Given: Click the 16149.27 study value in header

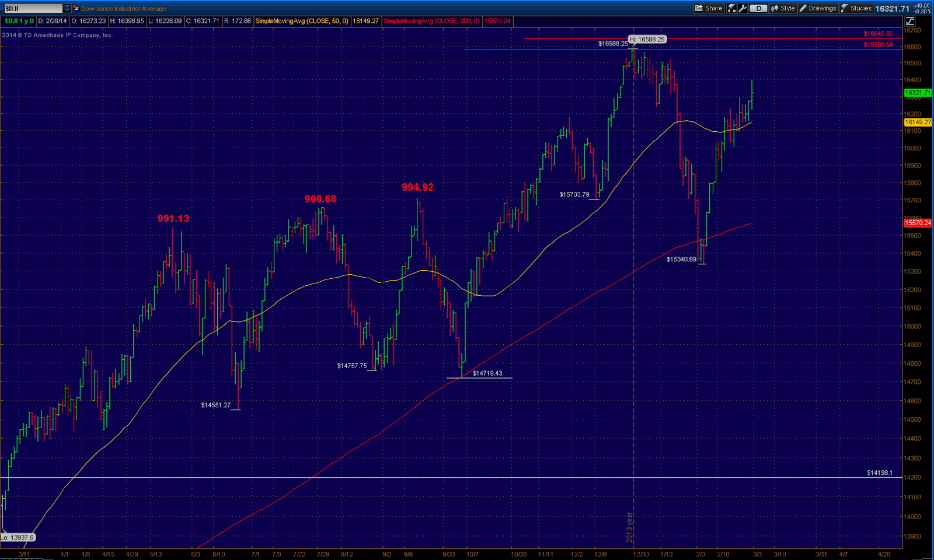Looking at the screenshot, I should point(366,21).
